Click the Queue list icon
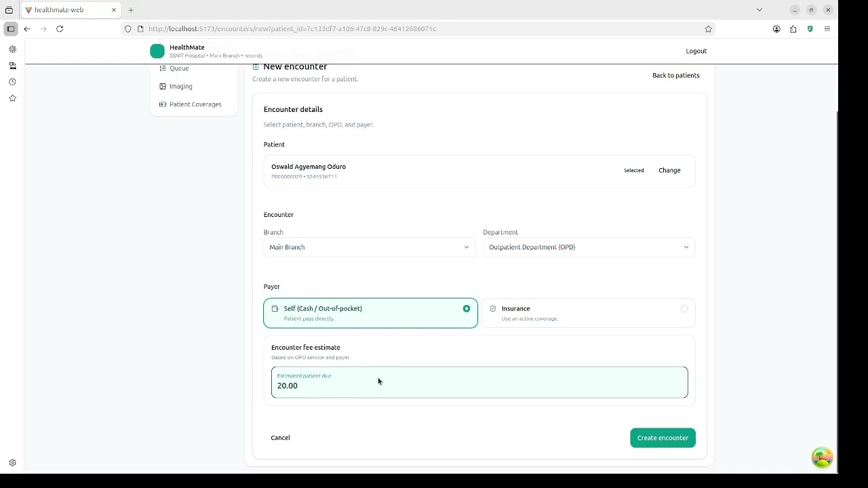Screen dimensions: 868x488 [x=163, y=68]
